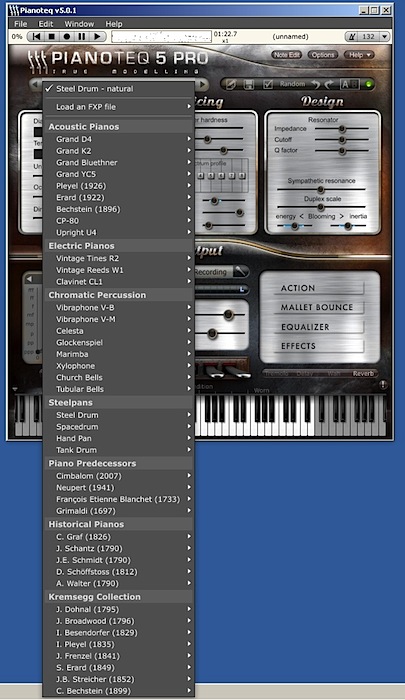Click the Impedance slider

pyautogui.click(x=342, y=129)
